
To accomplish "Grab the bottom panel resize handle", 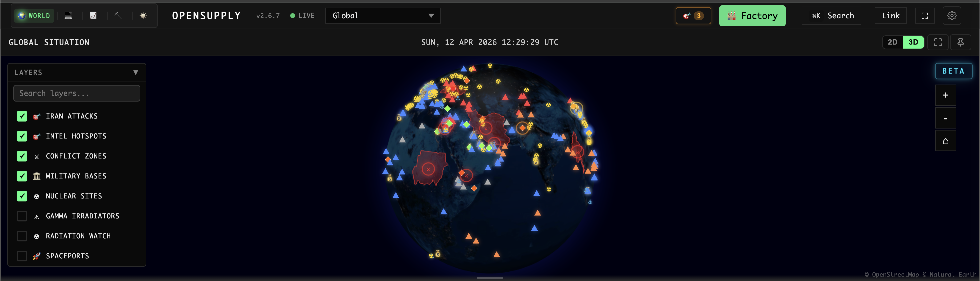I will point(490,278).
